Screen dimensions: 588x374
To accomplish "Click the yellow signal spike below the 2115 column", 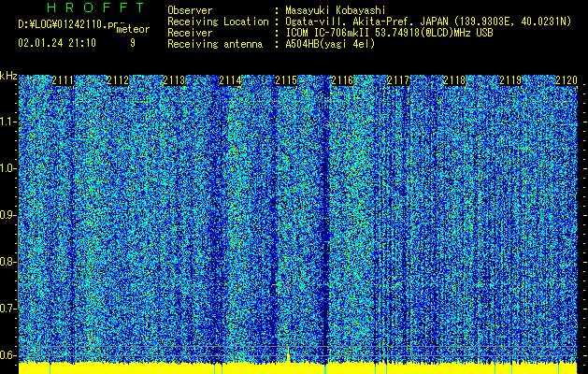I will pos(288,355).
